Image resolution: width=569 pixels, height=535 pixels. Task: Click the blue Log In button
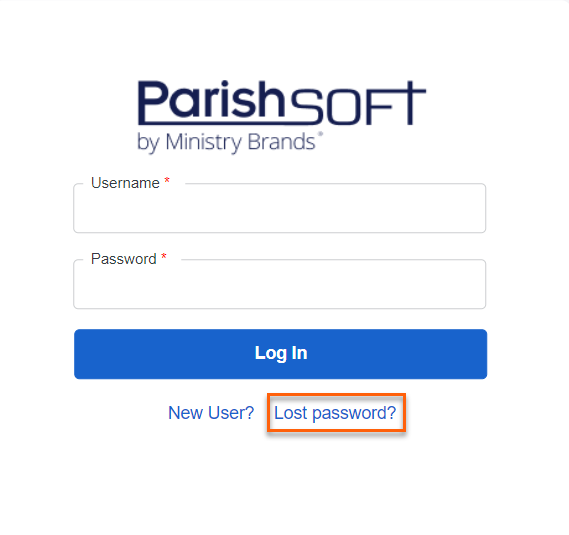pos(281,354)
